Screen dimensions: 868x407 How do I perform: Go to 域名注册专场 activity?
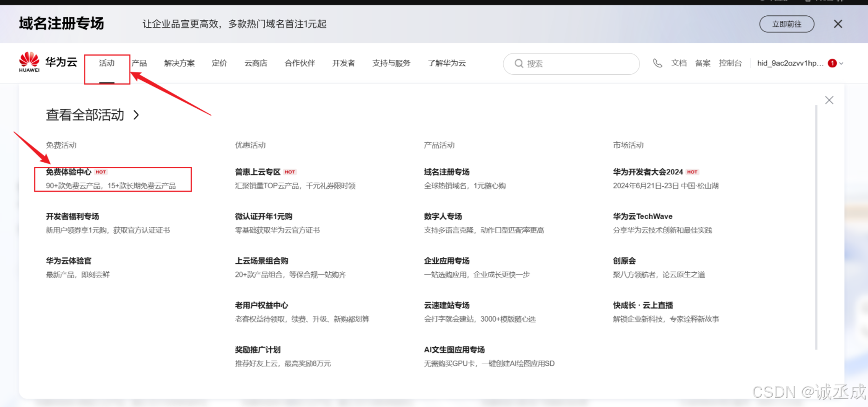[x=447, y=172]
